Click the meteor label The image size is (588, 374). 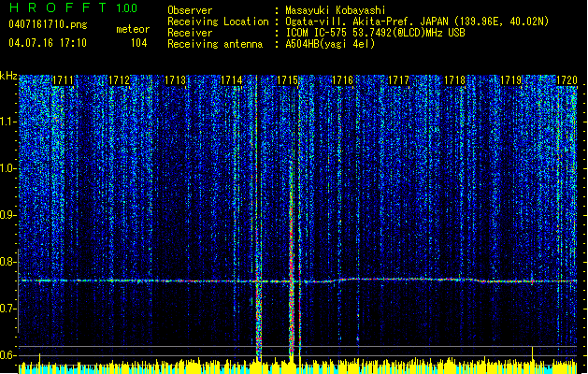[133, 29]
